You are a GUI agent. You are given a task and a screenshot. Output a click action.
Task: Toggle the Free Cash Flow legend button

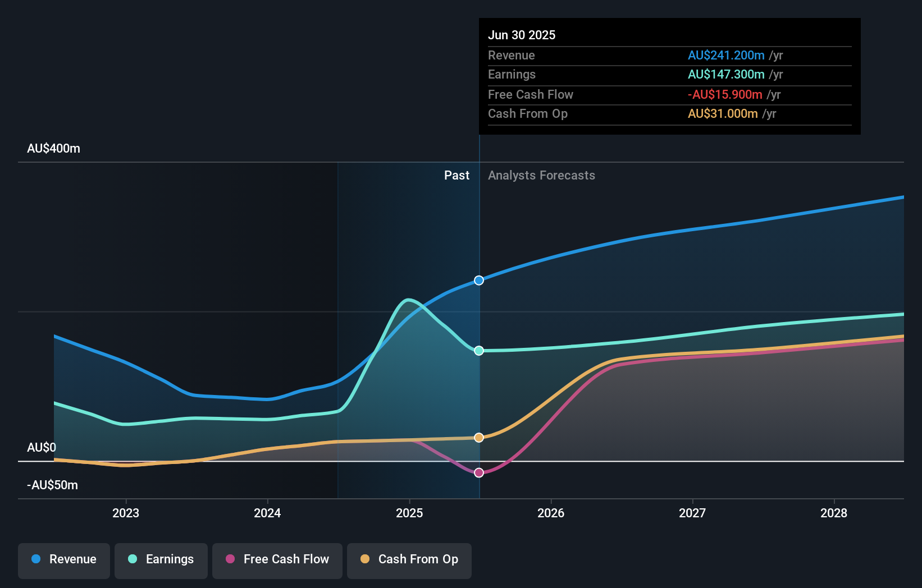pos(277,561)
